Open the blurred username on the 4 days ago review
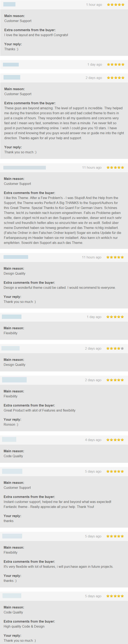 click(9, 440)
